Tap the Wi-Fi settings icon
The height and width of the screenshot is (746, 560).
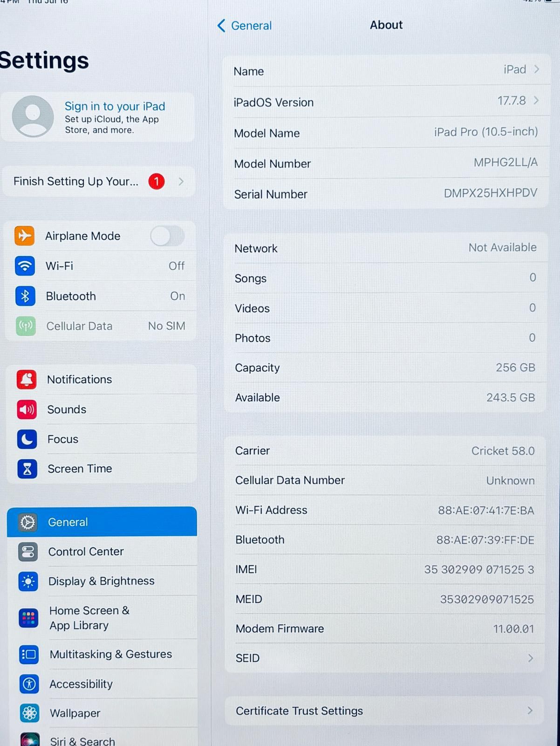25,266
